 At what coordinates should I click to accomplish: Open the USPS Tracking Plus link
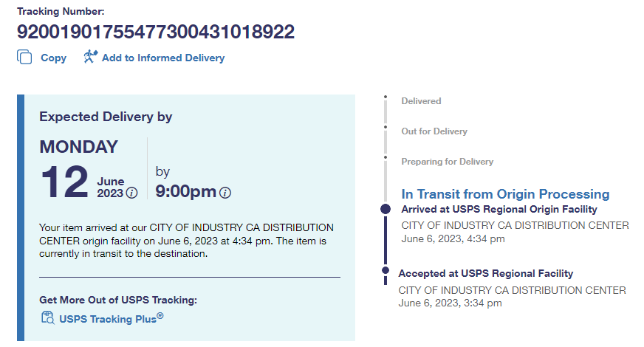coord(112,319)
